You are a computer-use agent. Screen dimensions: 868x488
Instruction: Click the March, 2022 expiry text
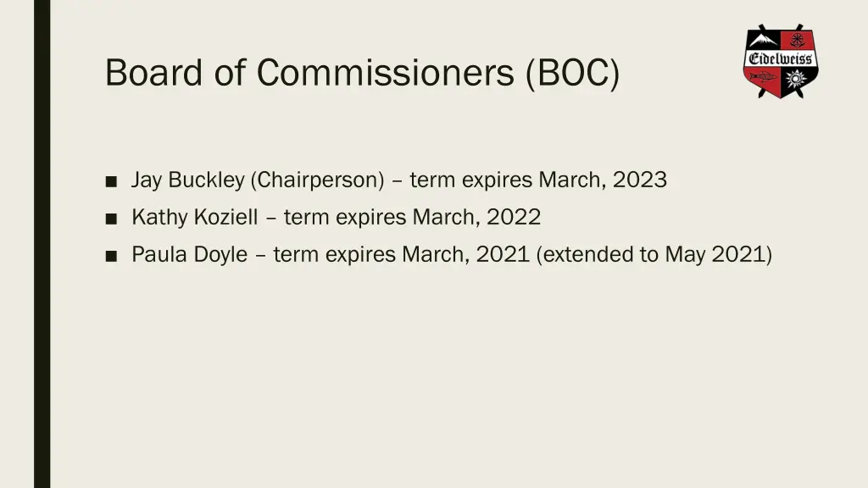pos(476,217)
